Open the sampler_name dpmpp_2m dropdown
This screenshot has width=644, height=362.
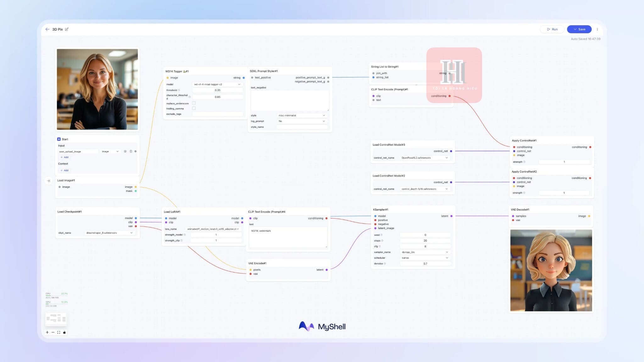tap(425, 252)
